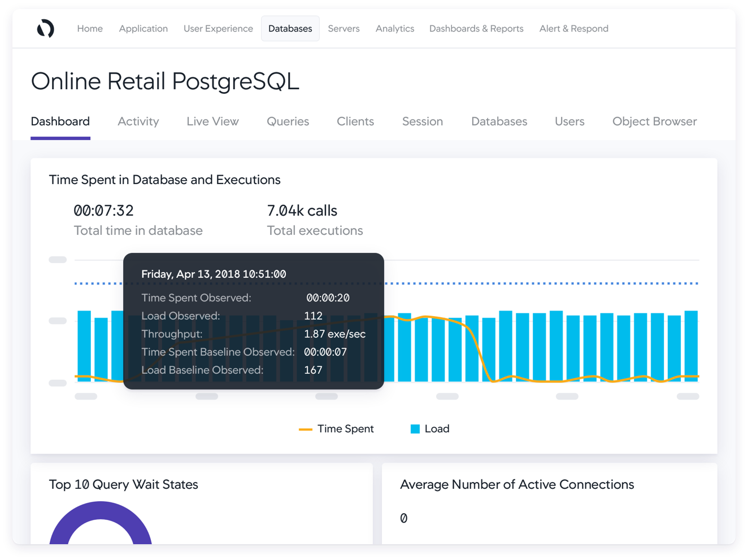
Task: Click the Load Observed 112 value
Action: tap(313, 316)
